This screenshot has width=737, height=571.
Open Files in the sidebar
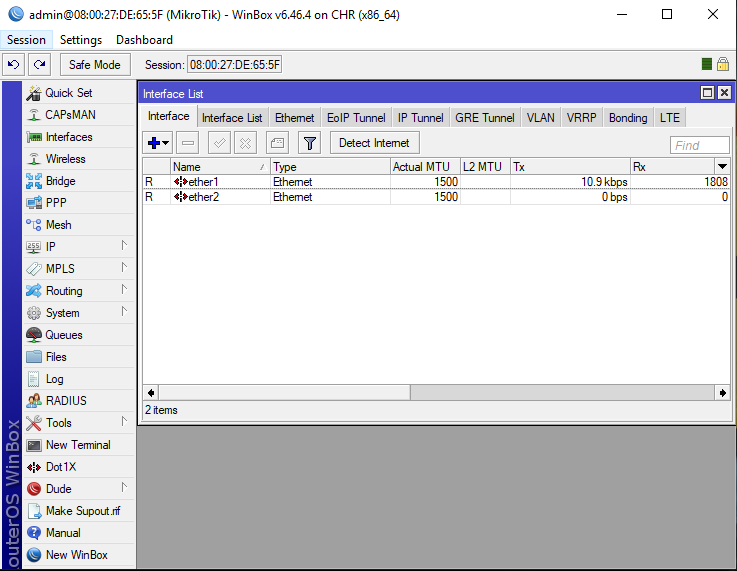tap(79, 357)
